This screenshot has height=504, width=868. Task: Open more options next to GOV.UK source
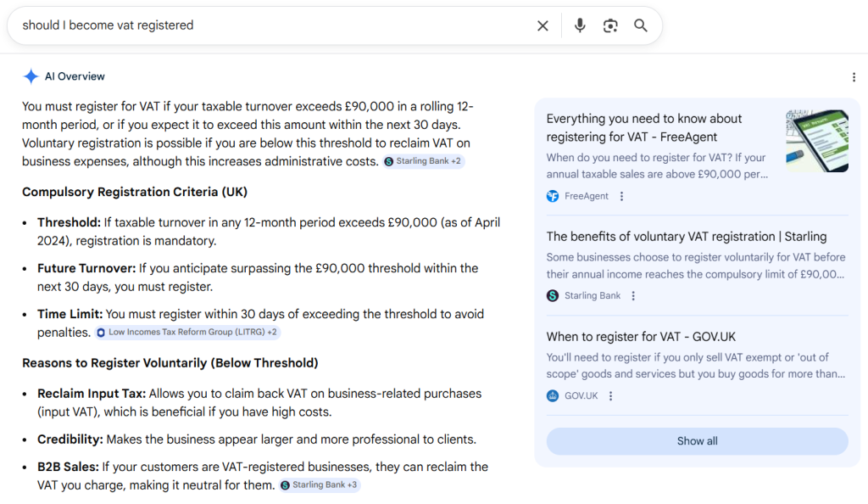[x=610, y=396]
